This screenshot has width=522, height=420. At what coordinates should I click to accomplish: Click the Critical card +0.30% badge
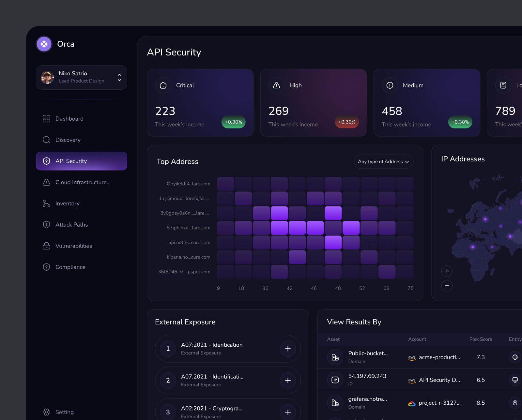[x=233, y=122]
